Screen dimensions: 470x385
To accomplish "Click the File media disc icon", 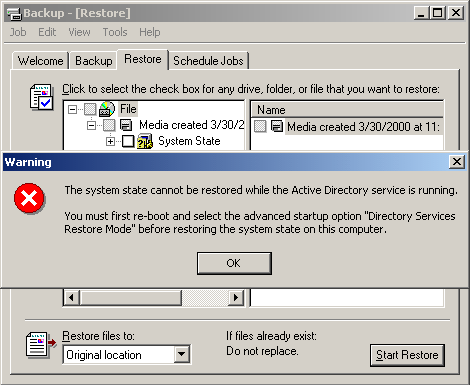I will [x=107, y=109].
